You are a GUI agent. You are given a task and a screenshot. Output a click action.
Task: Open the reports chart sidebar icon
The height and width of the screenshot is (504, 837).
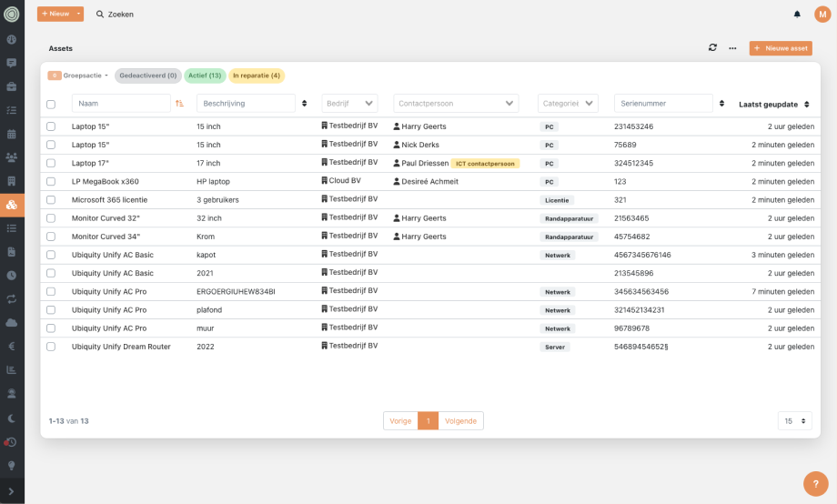click(11, 369)
